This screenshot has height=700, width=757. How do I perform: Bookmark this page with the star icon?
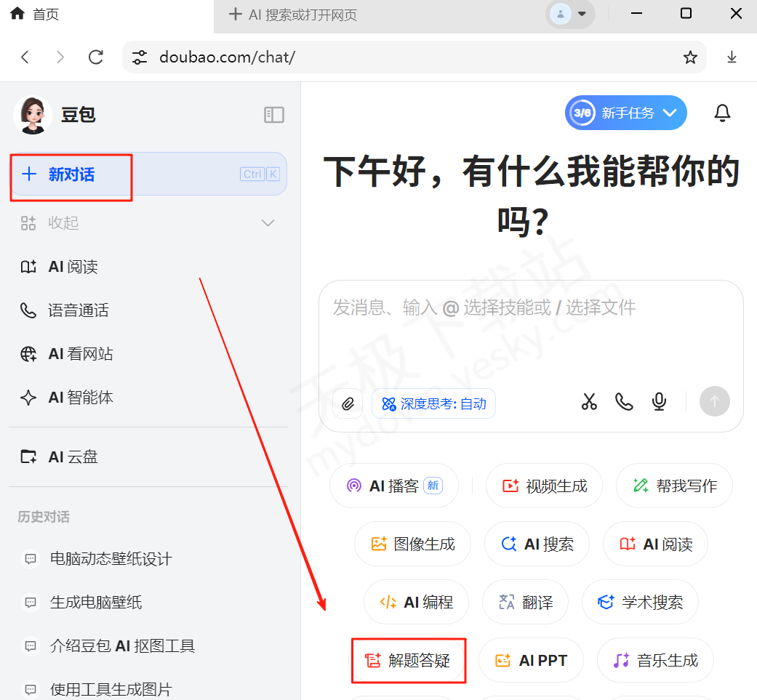690,57
